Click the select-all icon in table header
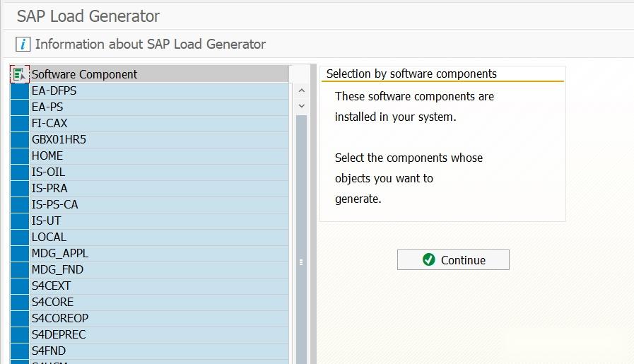 19,74
